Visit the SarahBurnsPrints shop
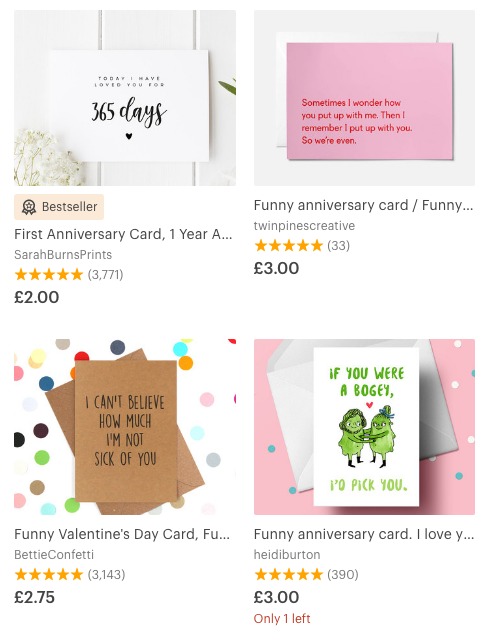The height and width of the screenshot is (641, 500). pos(63,255)
